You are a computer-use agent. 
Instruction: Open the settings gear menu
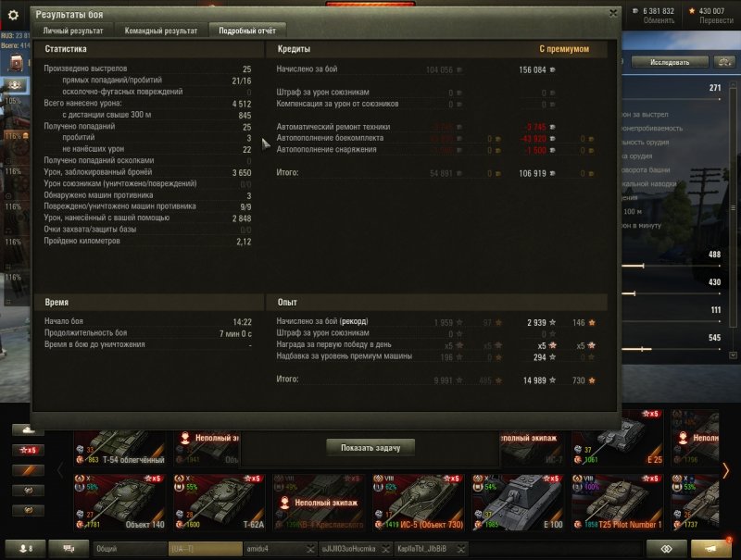[x=13, y=15]
